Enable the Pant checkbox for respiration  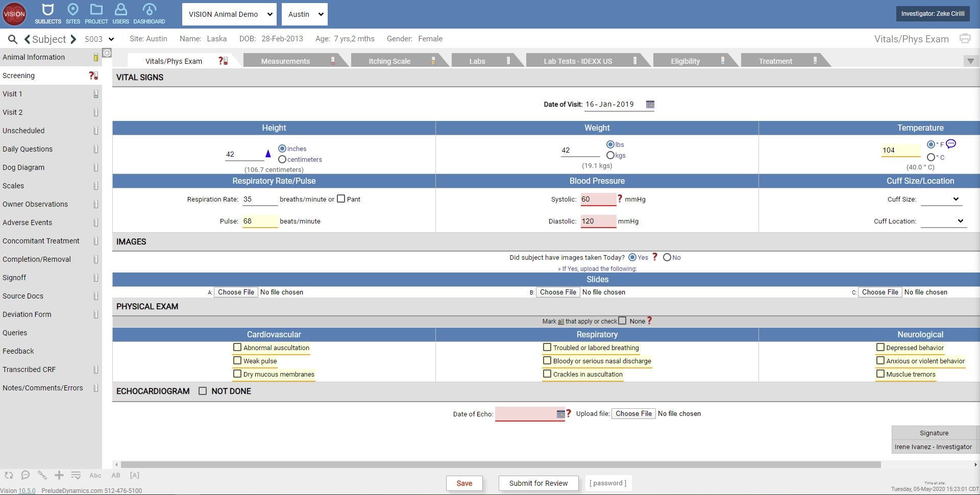click(x=341, y=199)
